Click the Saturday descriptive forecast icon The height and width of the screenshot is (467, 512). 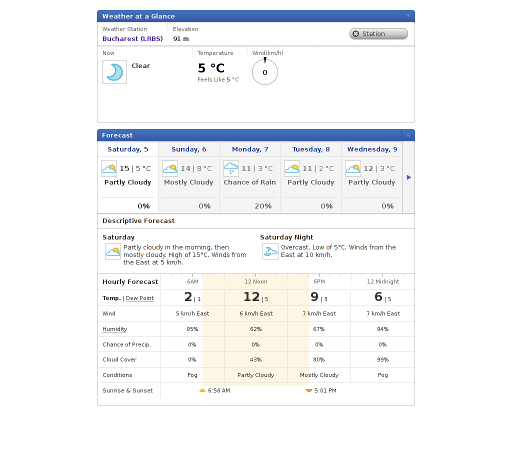click(113, 252)
